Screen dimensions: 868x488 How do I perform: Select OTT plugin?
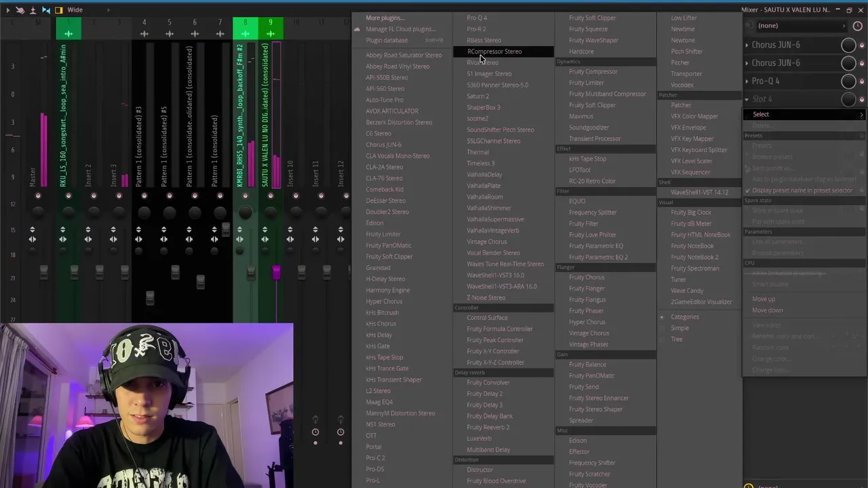point(370,436)
